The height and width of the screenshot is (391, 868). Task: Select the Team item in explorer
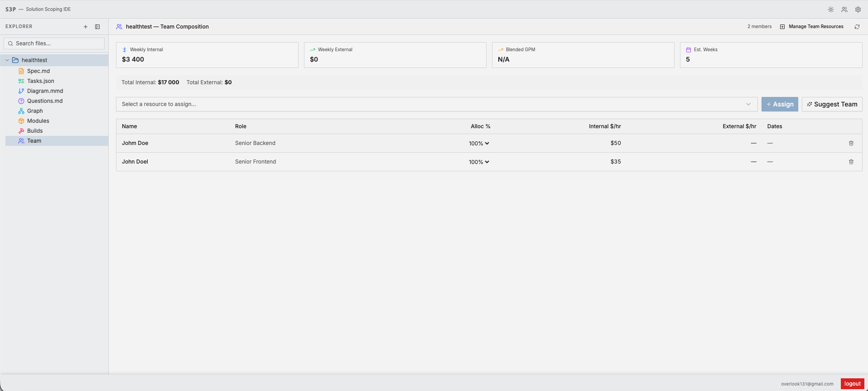tap(57, 141)
